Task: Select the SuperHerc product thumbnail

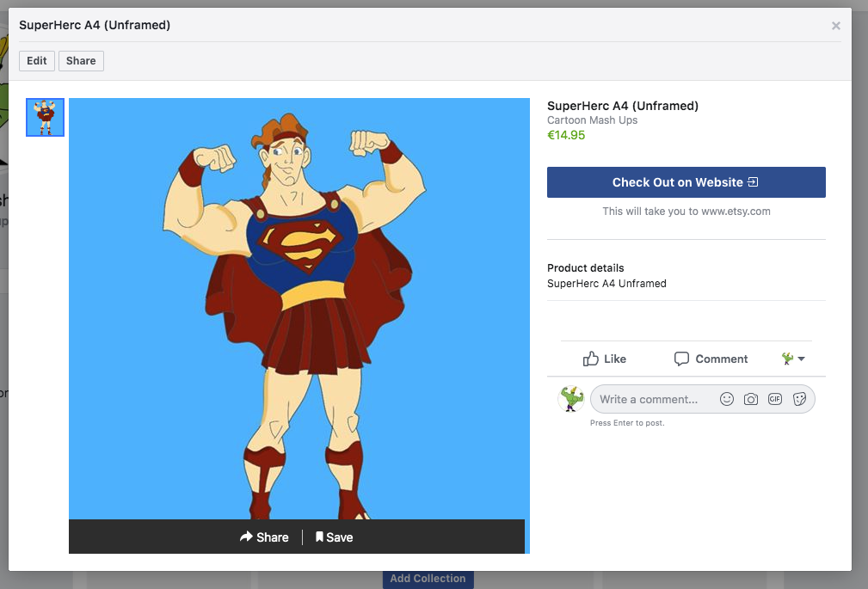Action: click(x=45, y=117)
